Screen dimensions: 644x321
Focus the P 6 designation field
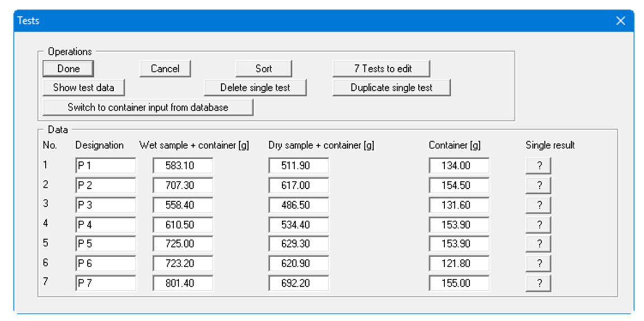(105, 264)
